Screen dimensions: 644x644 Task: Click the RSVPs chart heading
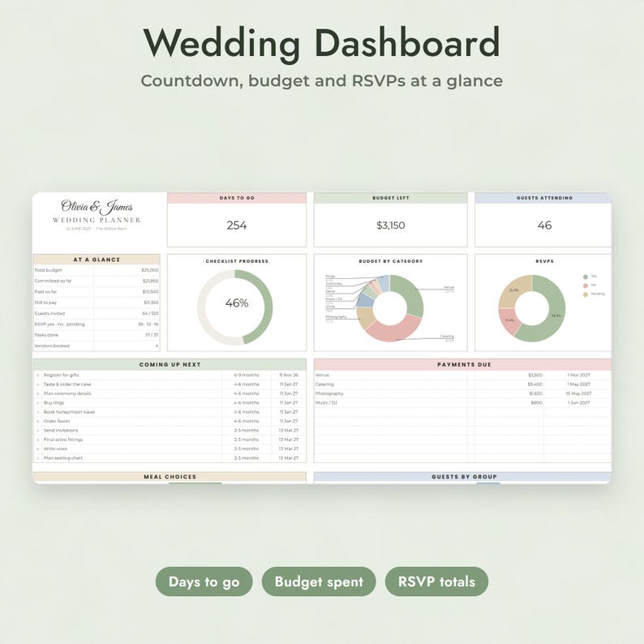(x=544, y=261)
